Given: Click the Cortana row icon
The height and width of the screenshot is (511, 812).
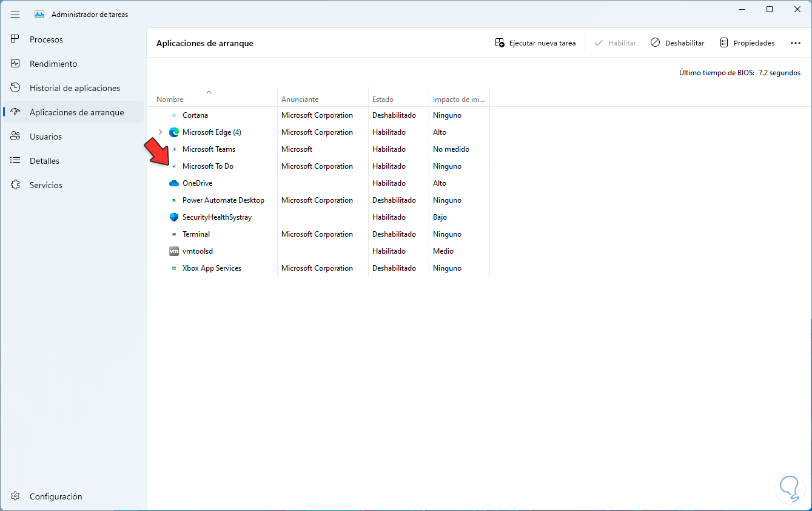Looking at the screenshot, I should point(174,115).
